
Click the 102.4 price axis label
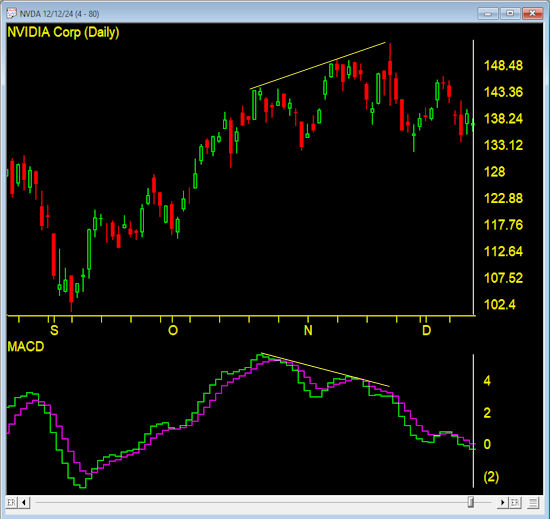[499, 305]
